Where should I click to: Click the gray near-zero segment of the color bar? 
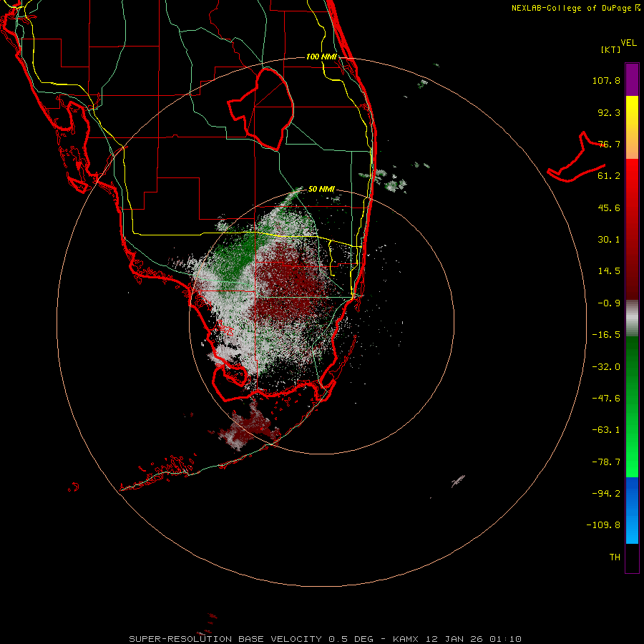(x=632, y=318)
